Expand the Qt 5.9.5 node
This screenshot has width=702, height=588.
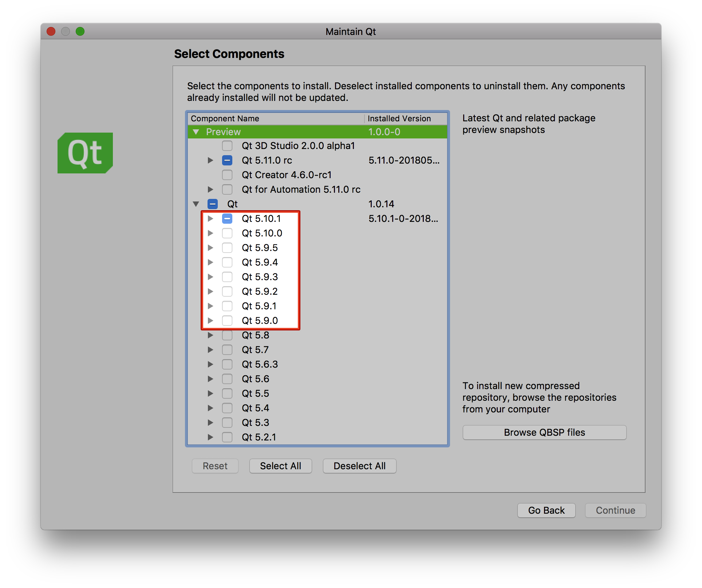[x=210, y=248]
